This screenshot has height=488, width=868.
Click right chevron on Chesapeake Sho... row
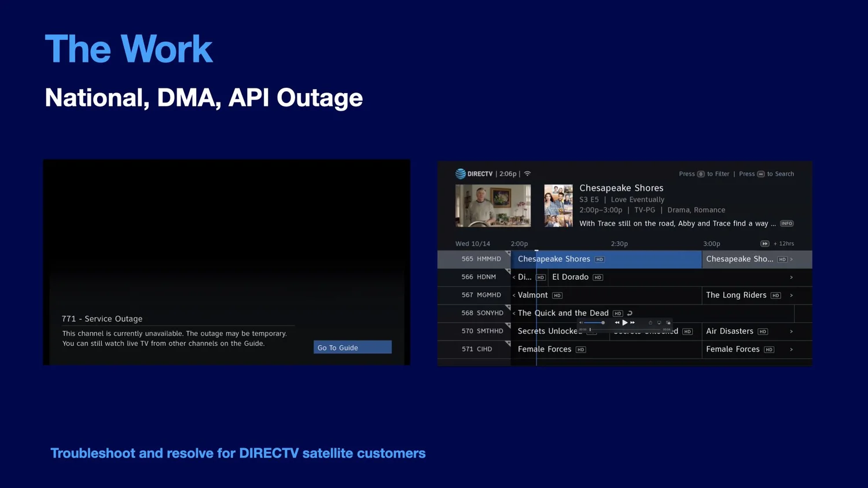click(x=792, y=259)
